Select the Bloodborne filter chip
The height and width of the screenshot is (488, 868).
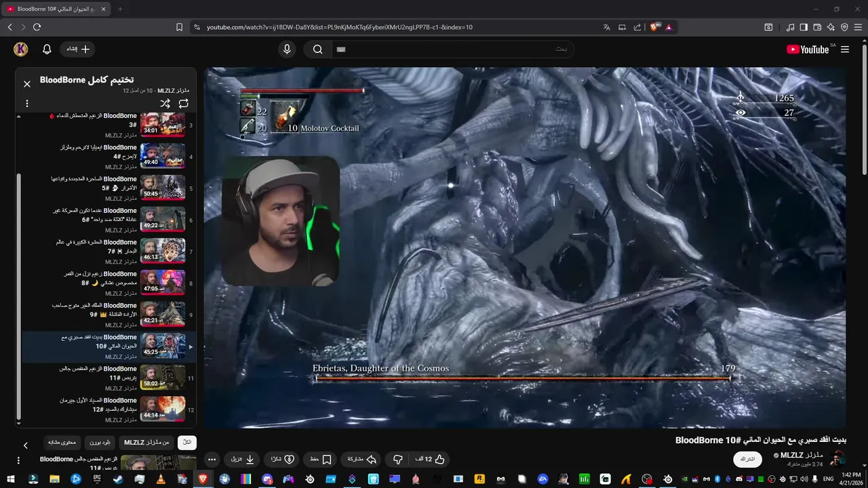100,443
